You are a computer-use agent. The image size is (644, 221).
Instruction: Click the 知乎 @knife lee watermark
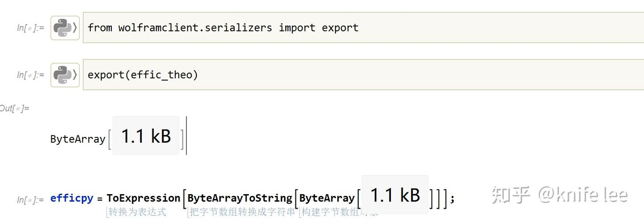click(x=559, y=195)
